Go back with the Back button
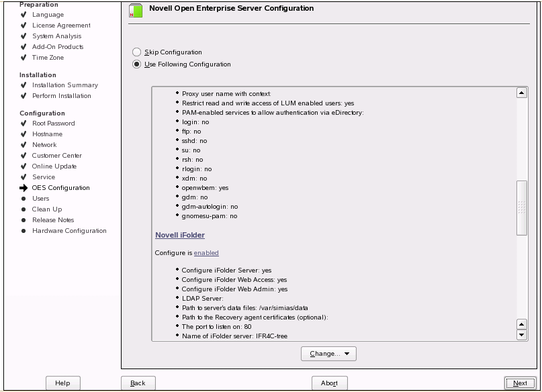Screen dimensions: 542x392 [138, 383]
